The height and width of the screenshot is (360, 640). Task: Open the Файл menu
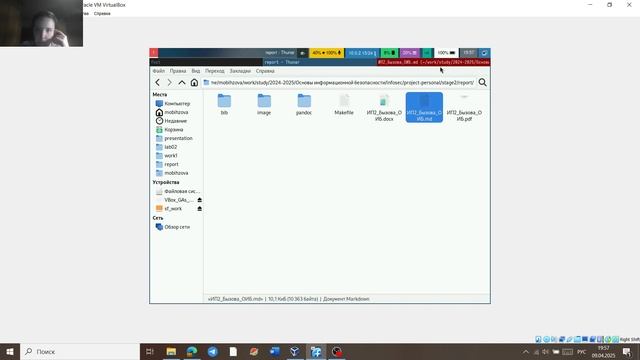pyautogui.click(x=159, y=71)
